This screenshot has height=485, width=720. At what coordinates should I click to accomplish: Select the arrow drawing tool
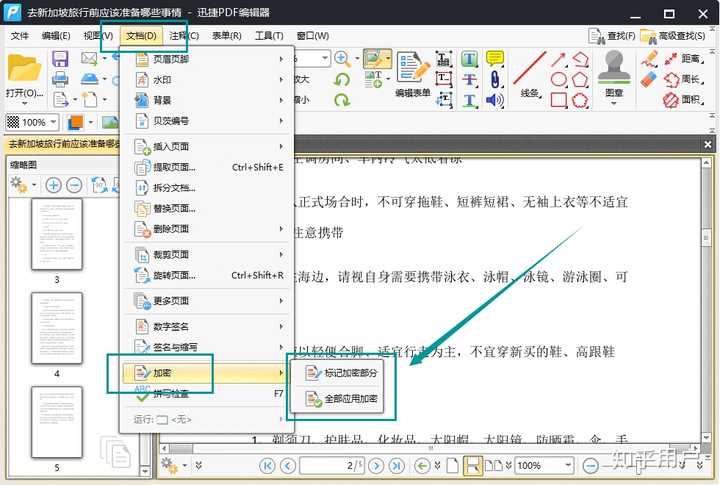tap(558, 59)
